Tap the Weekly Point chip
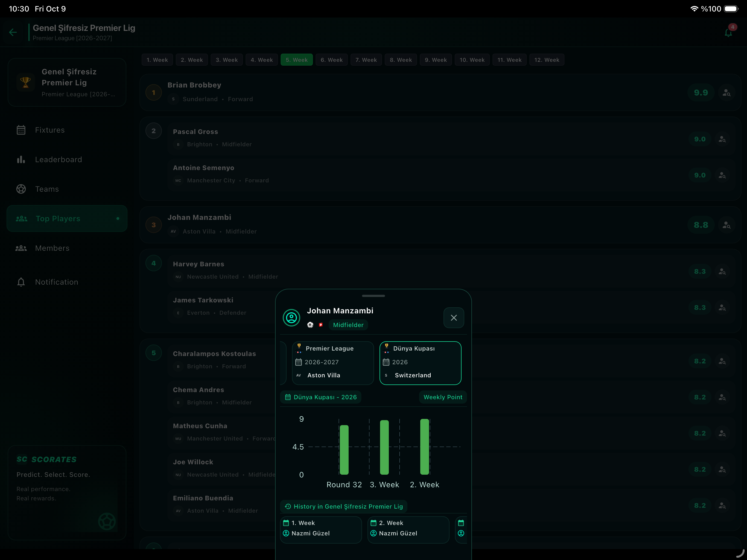This screenshot has width=747, height=560. tap(443, 397)
